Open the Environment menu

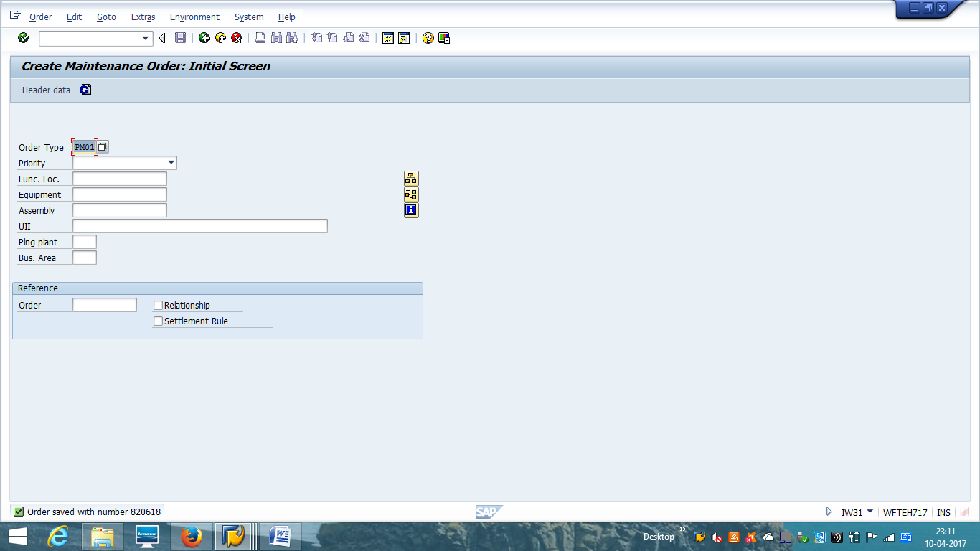pos(194,17)
